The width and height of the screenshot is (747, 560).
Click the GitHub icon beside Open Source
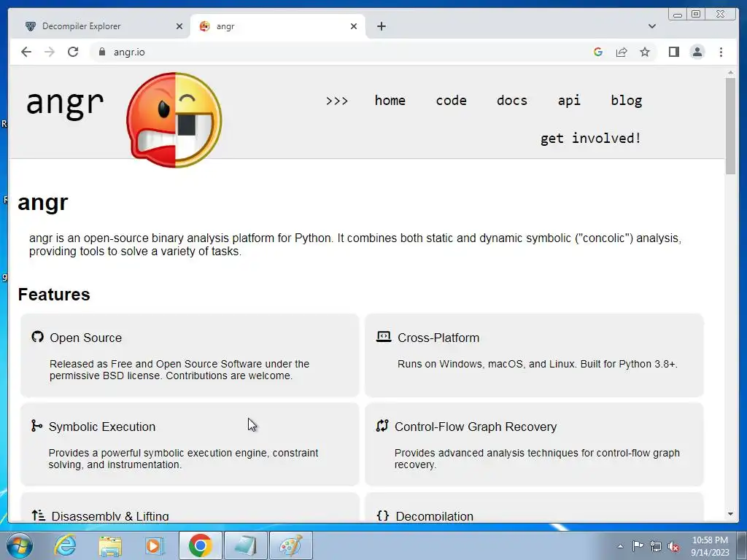38,337
